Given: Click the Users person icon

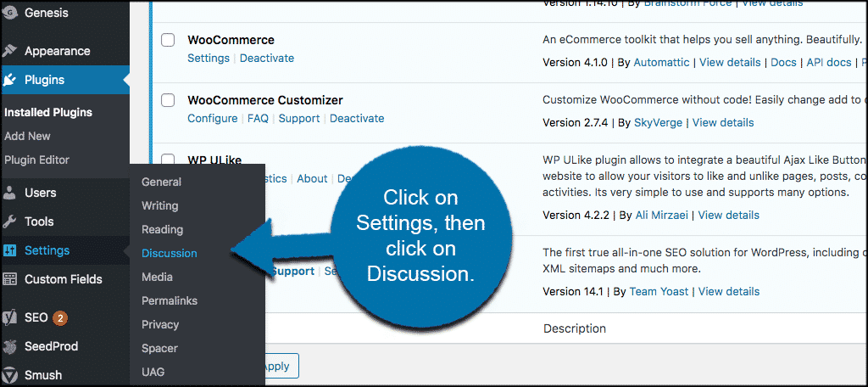Looking at the screenshot, I should [9, 193].
